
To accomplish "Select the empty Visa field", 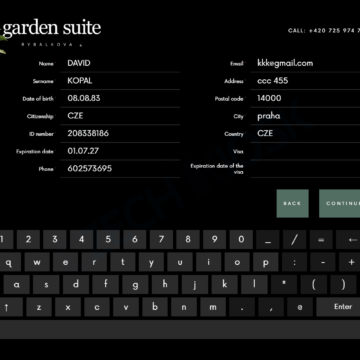I will click(x=305, y=151).
